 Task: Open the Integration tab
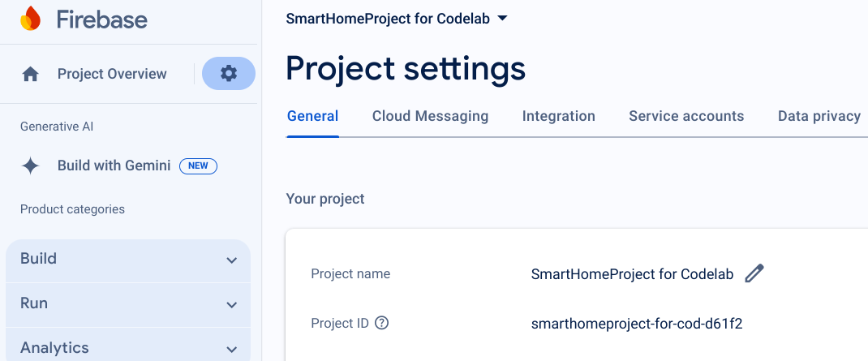(x=558, y=116)
